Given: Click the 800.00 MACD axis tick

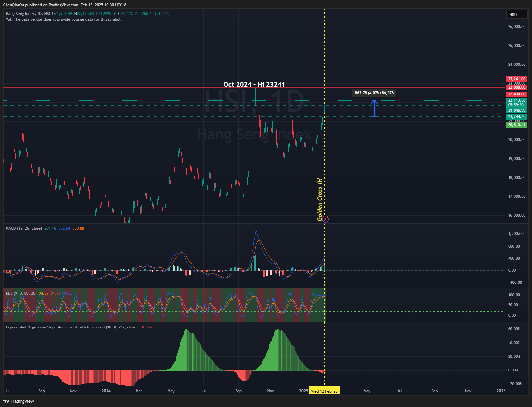Looking at the screenshot, I should (x=514, y=246).
